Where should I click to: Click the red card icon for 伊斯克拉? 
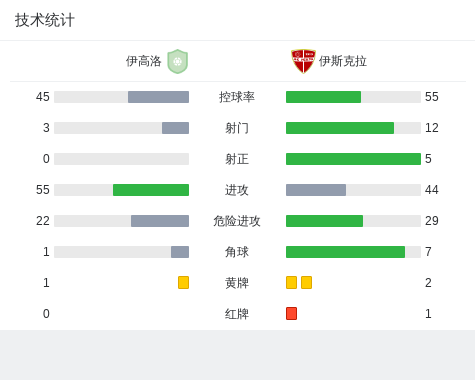pyautogui.click(x=291, y=313)
